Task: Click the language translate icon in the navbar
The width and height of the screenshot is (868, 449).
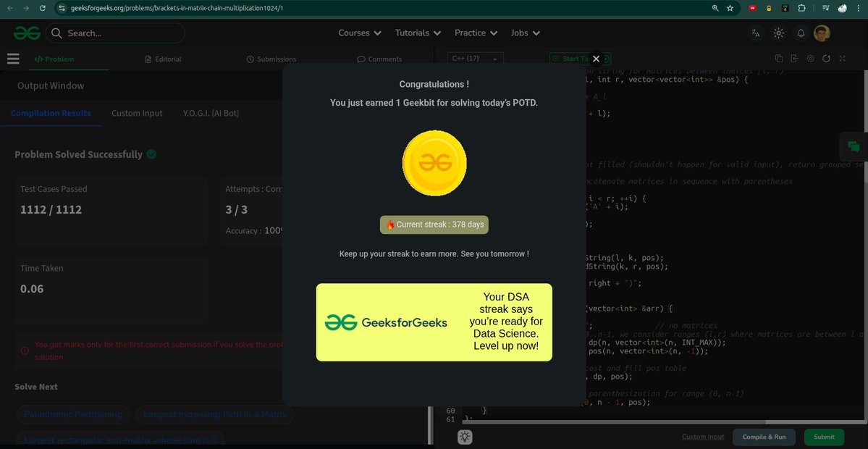Action: click(756, 33)
